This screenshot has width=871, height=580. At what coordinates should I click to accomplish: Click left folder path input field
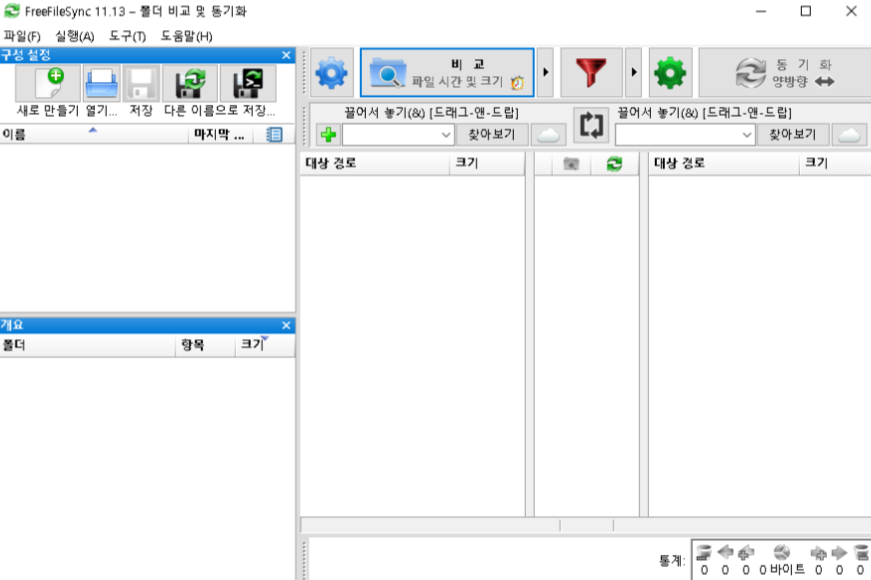click(x=391, y=135)
